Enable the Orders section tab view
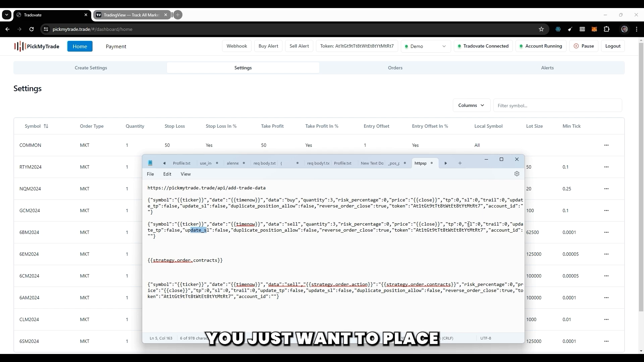The image size is (644, 362). point(395,67)
